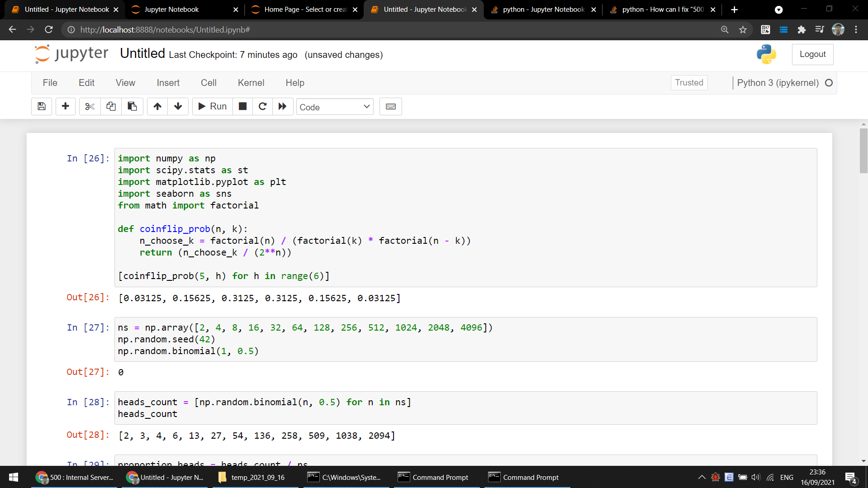Interrupt the kernel with stop icon

coord(242,106)
